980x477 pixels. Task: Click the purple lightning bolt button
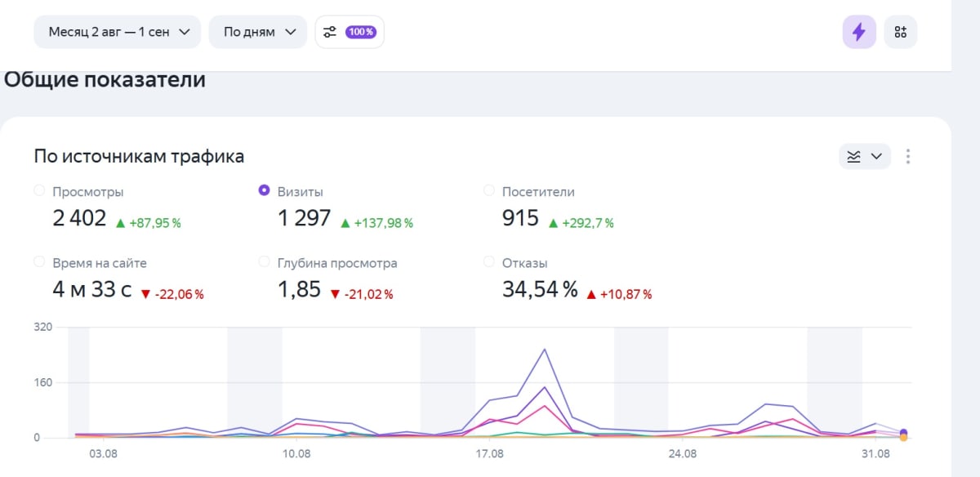click(859, 33)
